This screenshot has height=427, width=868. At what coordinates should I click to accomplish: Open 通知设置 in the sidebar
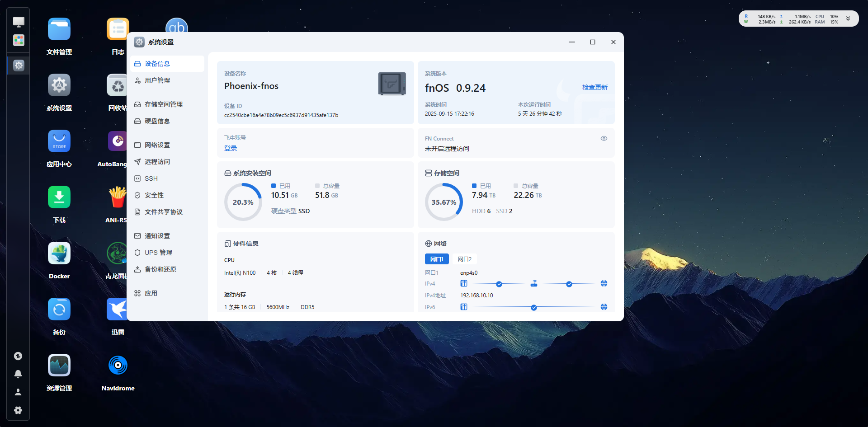(x=167, y=236)
